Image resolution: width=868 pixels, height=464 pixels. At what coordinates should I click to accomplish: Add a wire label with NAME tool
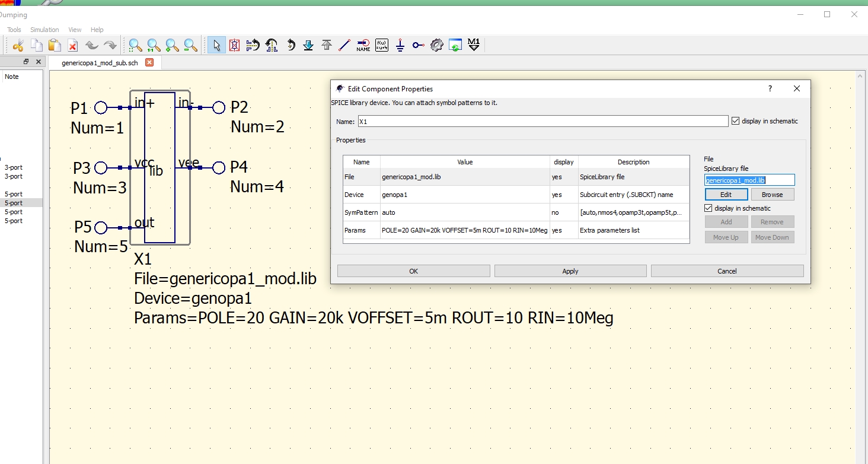(x=363, y=45)
